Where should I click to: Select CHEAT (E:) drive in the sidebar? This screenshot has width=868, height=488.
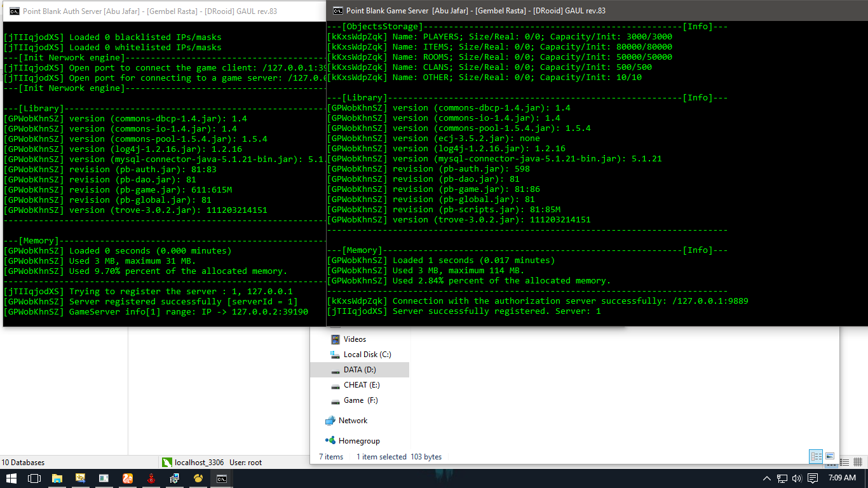pos(362,385)
